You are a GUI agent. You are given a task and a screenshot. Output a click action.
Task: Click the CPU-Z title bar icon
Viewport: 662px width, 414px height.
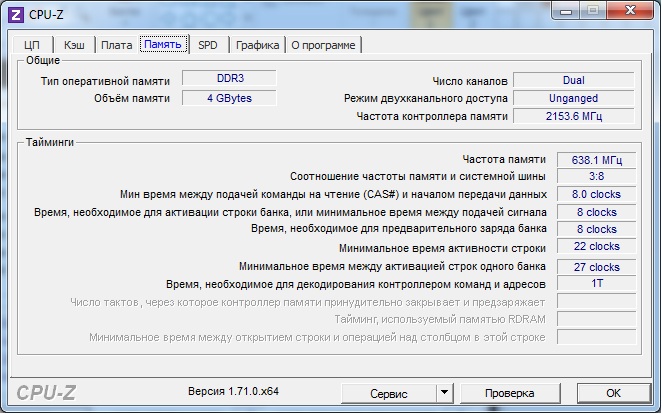(x=16, y=15)
